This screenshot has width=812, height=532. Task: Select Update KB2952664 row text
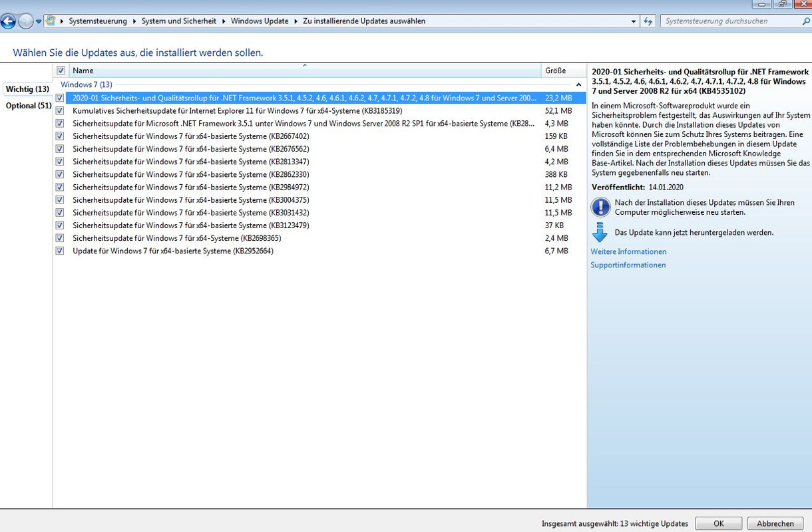coord(173,251)
